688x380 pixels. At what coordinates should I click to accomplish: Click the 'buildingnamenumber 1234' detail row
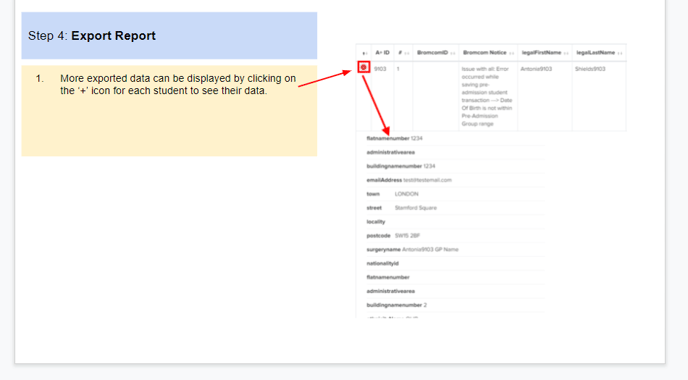tap(455, 166)
